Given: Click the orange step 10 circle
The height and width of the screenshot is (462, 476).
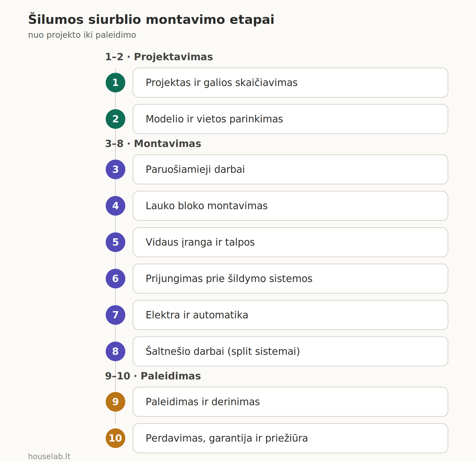Looking at the screenshot, I should (x=115, y=438).
